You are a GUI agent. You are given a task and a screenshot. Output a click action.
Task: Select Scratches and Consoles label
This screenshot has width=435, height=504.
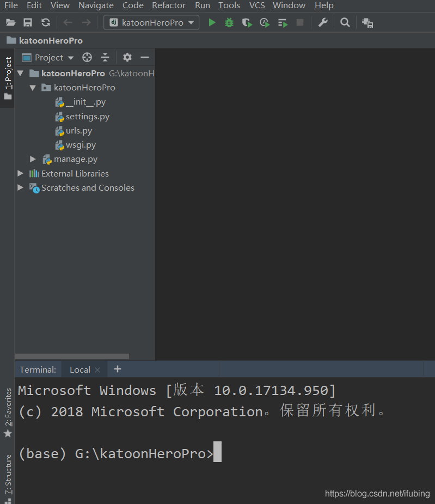coord(88,188)
